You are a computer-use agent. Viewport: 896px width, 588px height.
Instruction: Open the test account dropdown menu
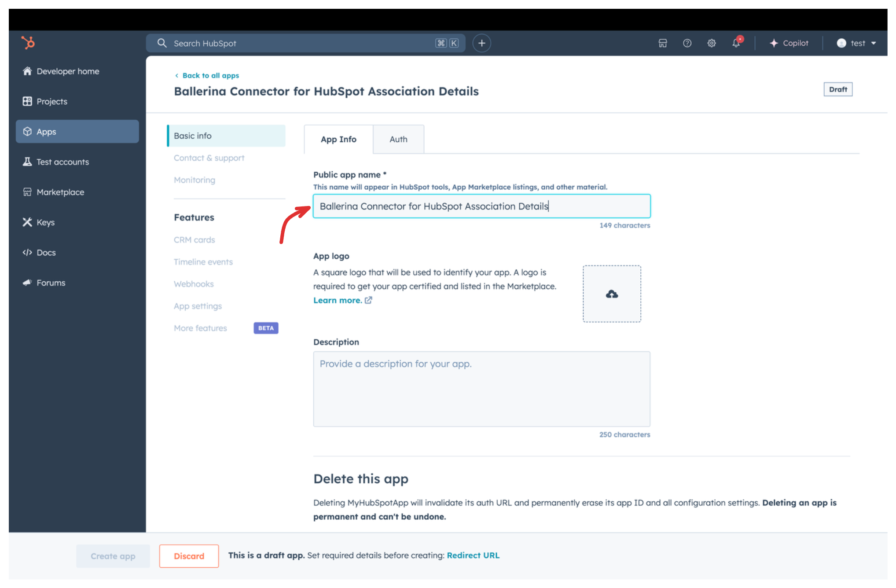tap(856, 43)
